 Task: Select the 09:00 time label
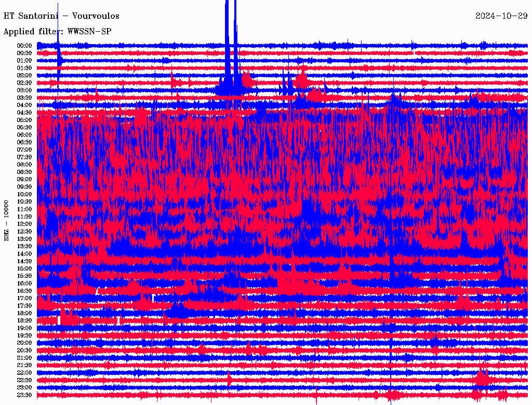24,180
